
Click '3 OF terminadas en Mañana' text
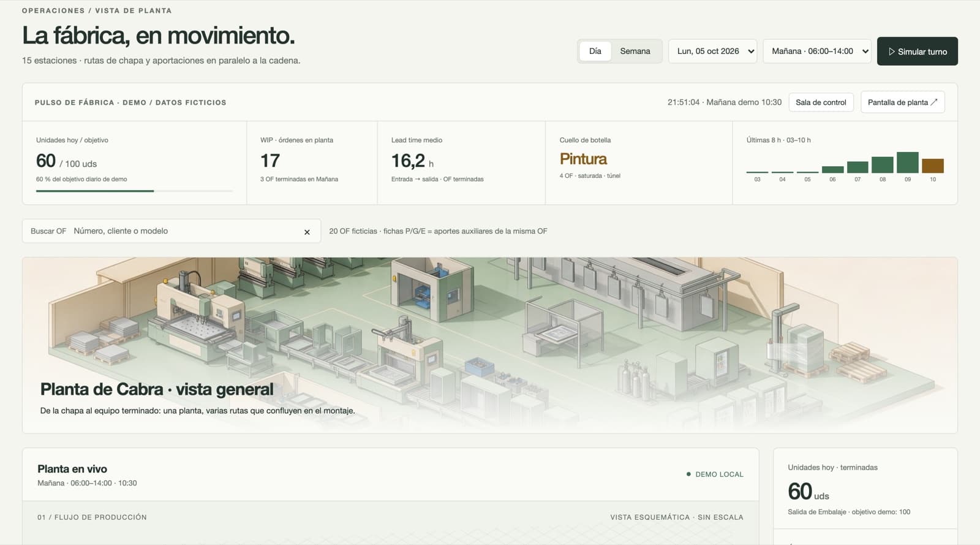click(299, 179)
